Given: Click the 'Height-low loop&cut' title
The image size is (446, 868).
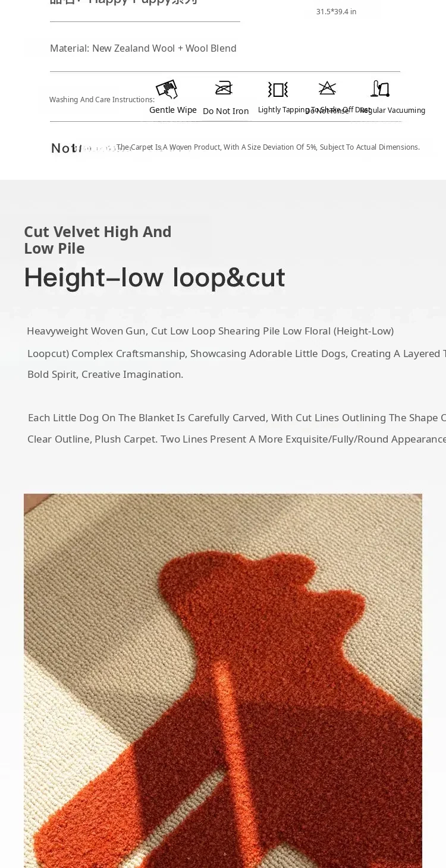Looking at the screenshot, I should pos(155,277).
